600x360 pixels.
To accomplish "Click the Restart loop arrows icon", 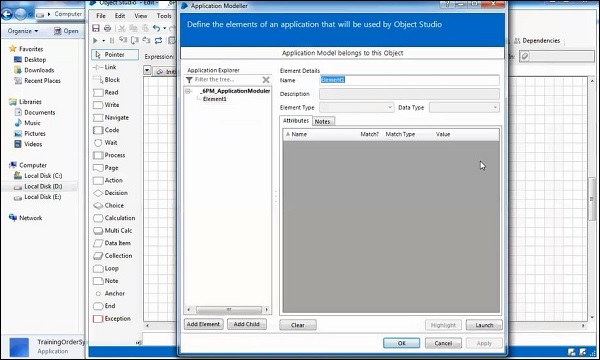I will (x=158, y=40).
